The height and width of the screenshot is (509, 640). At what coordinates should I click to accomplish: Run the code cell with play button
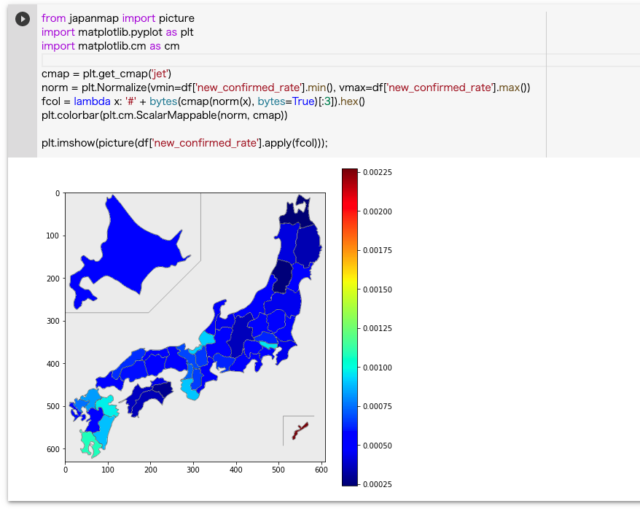tap(22, 19)
